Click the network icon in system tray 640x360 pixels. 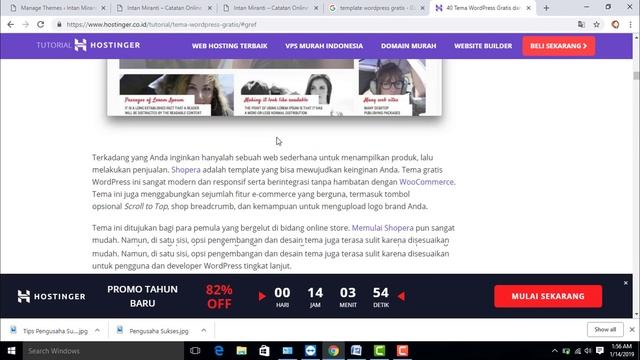pyautogui.click(x=577, y=351)
